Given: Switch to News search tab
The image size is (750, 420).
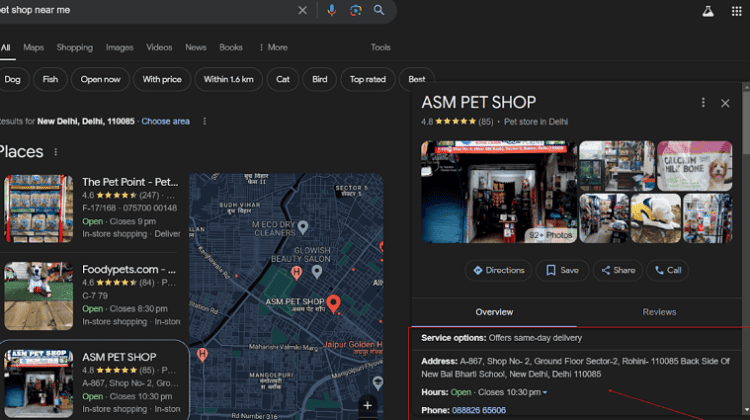Looking at the screenshot, I should (196, 47).
